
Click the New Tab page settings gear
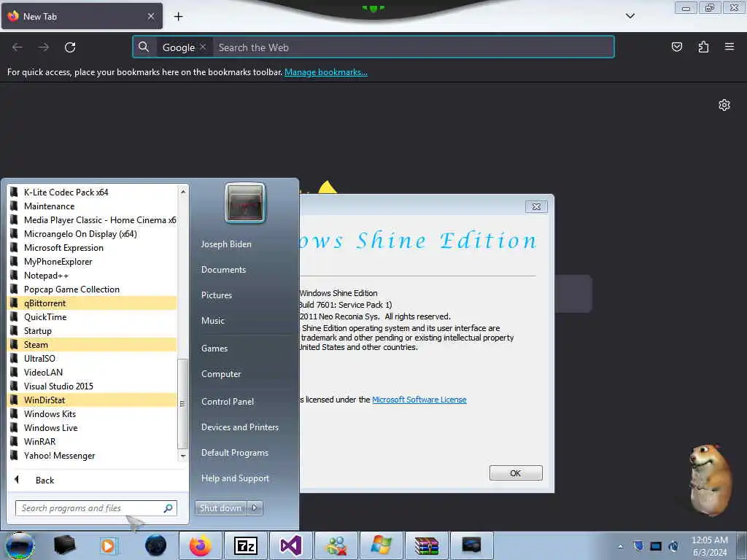tap(724, 105)
